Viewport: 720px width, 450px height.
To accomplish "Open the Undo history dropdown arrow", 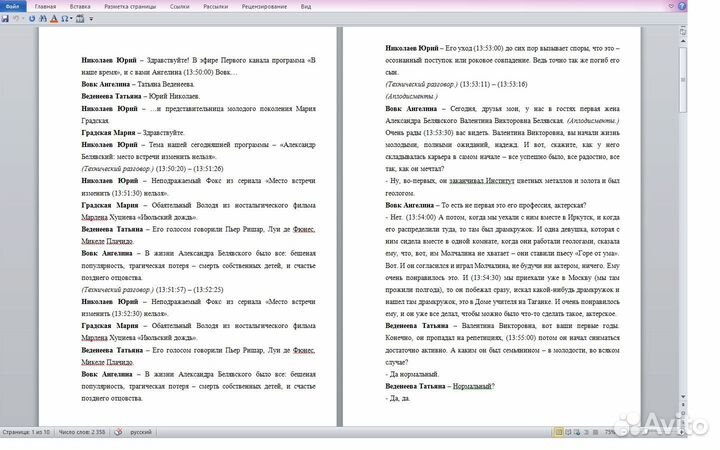I will pos(23,18).
